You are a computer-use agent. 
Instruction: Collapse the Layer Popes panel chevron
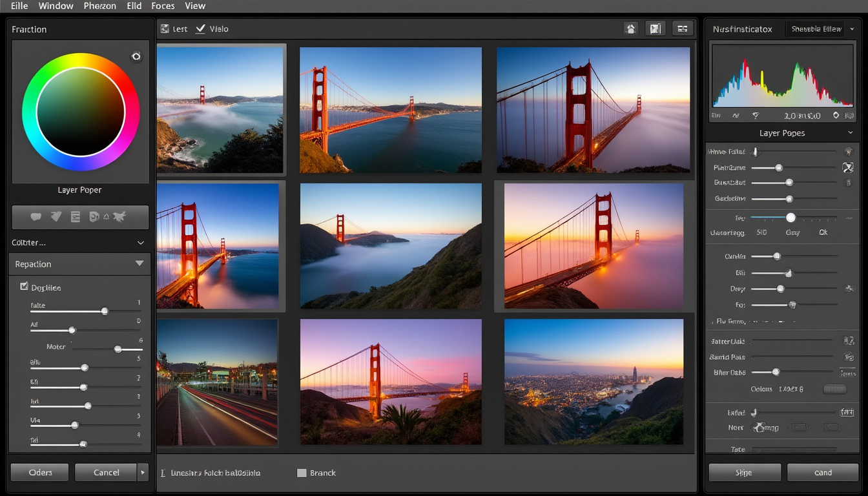[x=850, y=133]
